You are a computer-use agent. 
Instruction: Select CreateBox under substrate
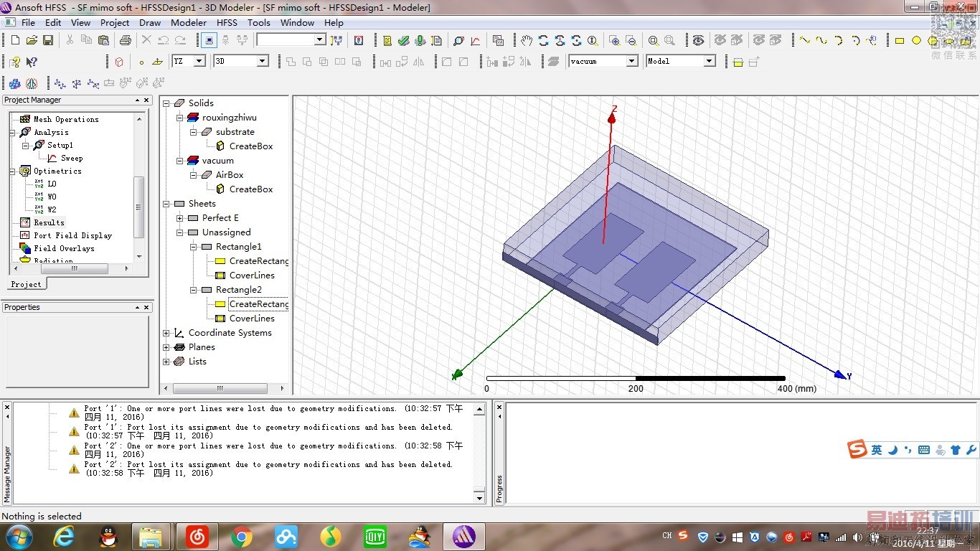click(x=250, y=146)
